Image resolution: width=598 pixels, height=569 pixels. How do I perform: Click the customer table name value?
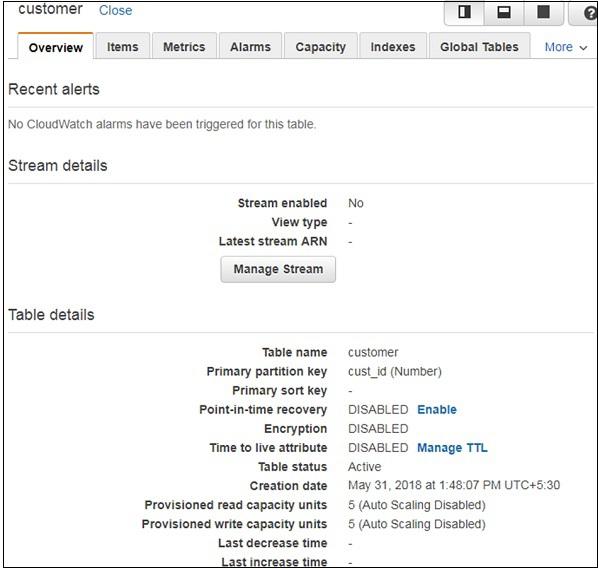click(373, 352)
